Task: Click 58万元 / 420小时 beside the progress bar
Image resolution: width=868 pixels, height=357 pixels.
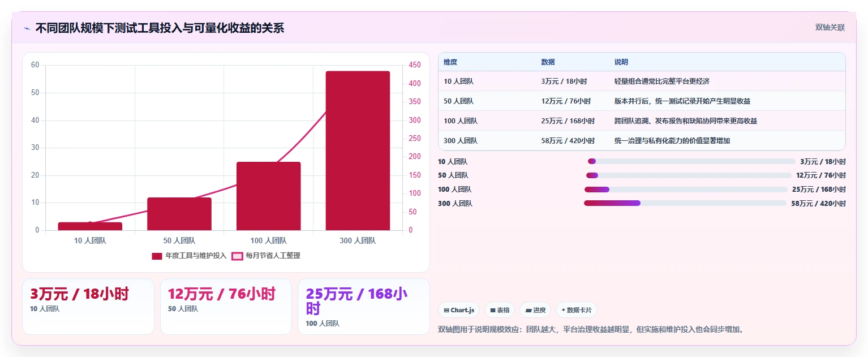Action: (818, 204)
